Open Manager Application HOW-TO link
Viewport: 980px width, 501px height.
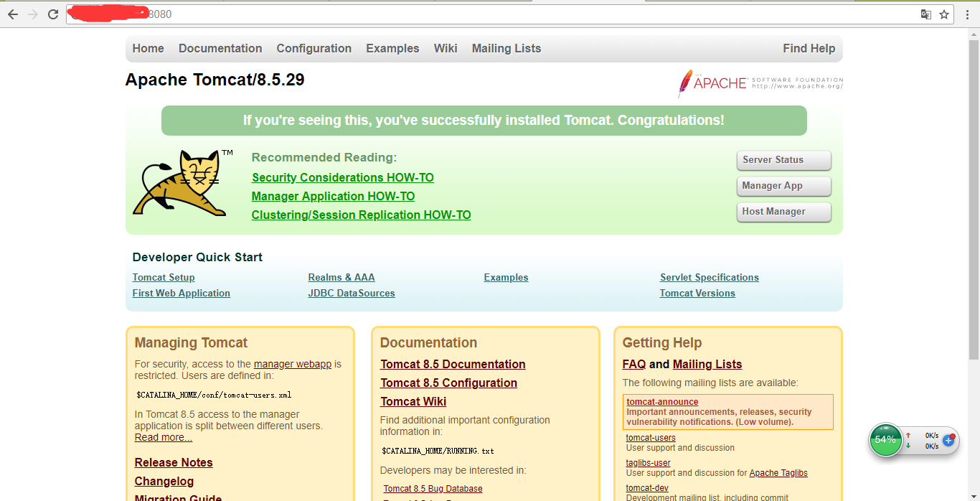coord(333,196)
